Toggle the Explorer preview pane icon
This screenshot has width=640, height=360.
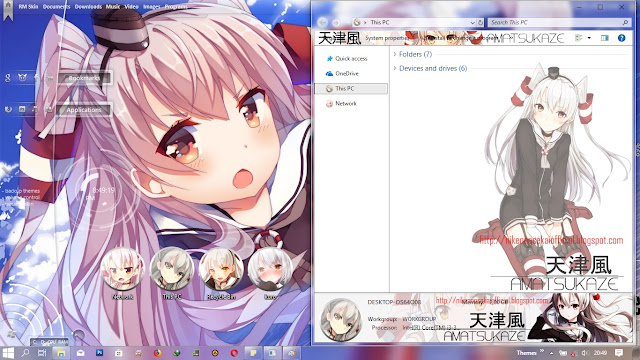(604, 38)
